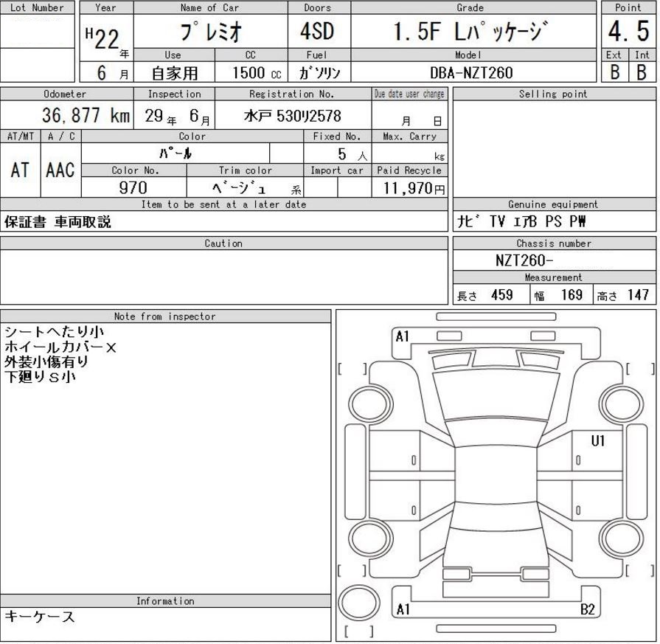This screenshot has height=644, width=660.
Task: Click the odometer reading 36,877 km
Action: coord(86,115)
